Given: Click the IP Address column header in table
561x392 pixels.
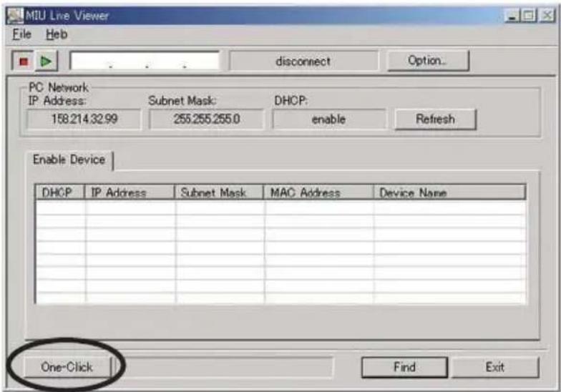Looking at the screenshot, I should 130,192.
